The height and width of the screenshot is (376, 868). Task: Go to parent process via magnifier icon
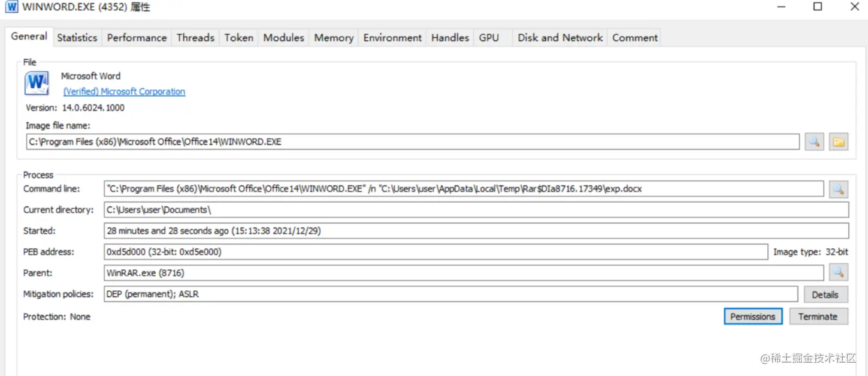pyautogui.click(x=839, y=272)
